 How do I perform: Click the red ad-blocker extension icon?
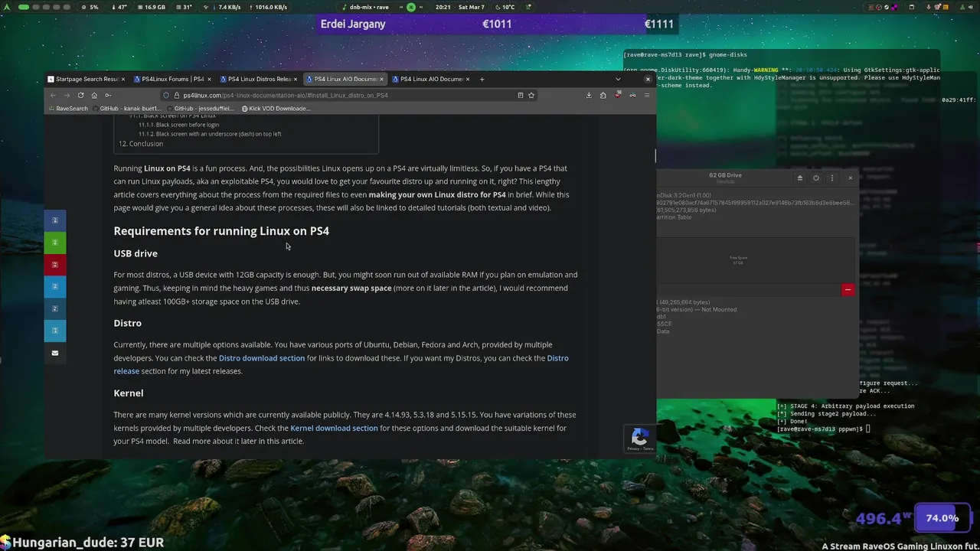(x=618, y=95)
